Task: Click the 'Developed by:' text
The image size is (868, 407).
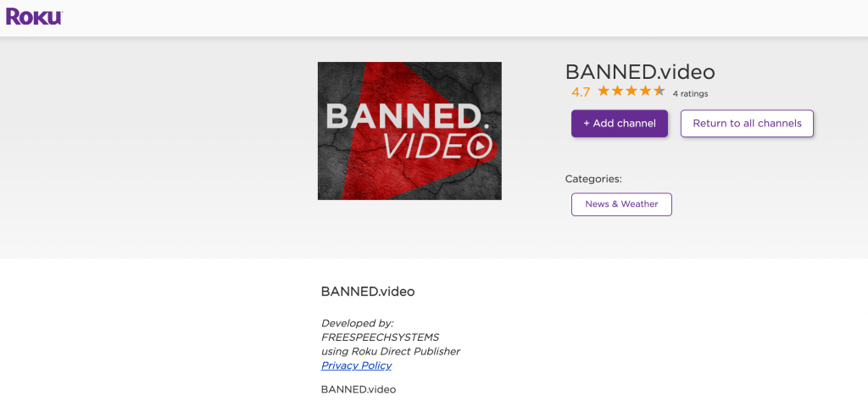Action: pos(357,323)
